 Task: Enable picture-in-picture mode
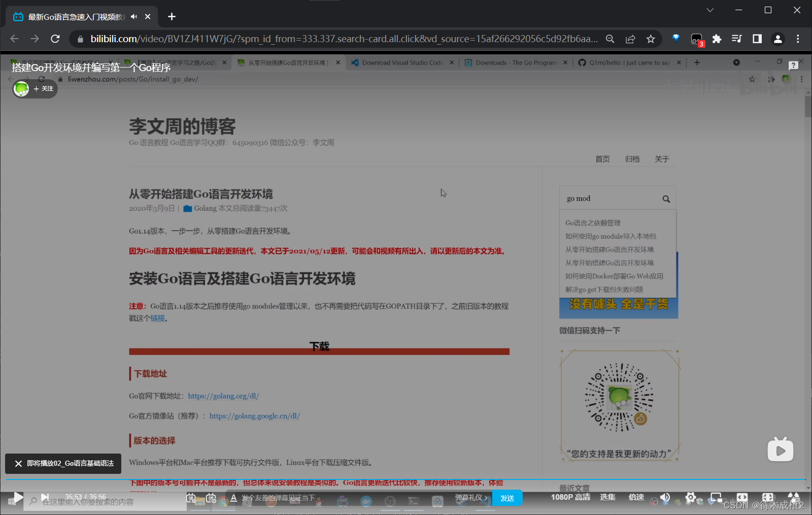point(716,497)
